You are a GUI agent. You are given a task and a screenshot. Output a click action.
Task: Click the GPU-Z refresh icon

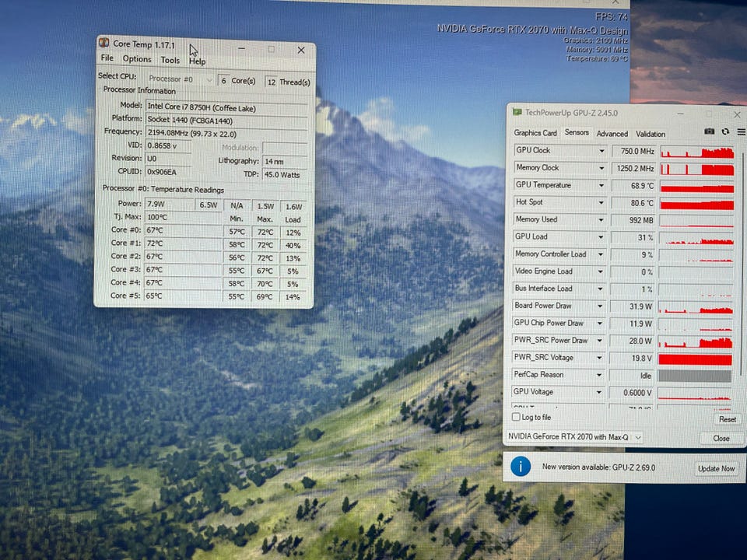click(x=725, y=131)
